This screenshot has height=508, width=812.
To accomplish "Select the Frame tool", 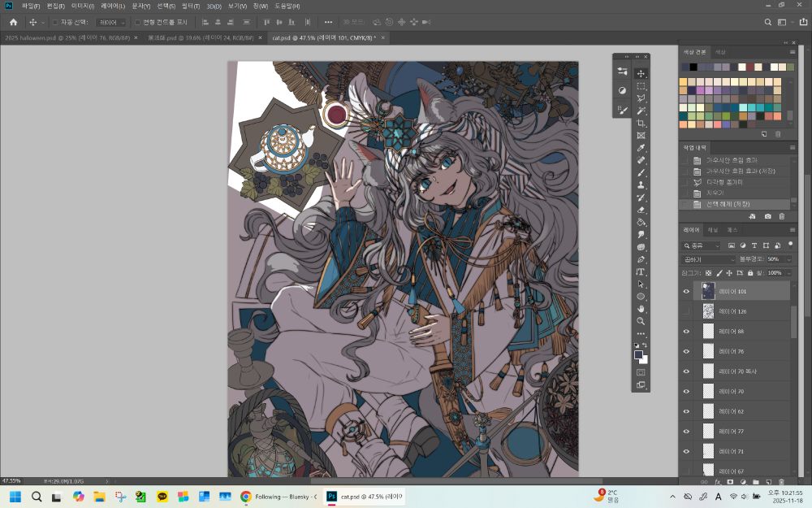I will tap(641, 136).
